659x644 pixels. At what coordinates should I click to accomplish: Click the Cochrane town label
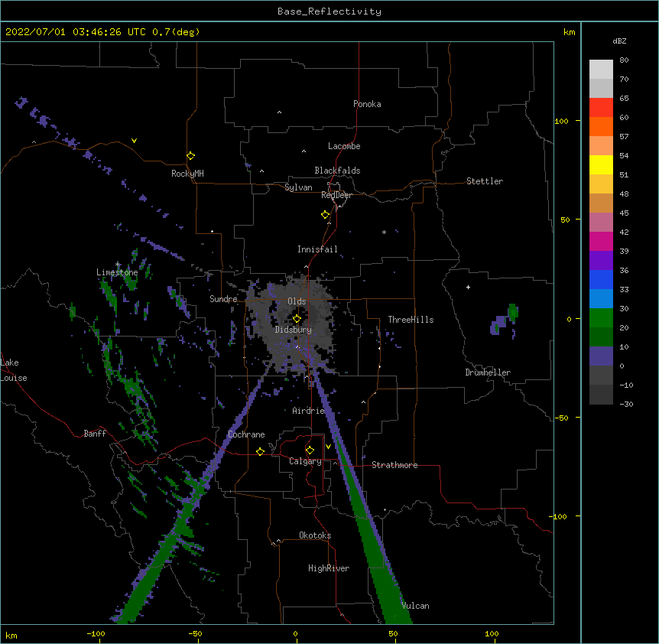tap(246, 434)
